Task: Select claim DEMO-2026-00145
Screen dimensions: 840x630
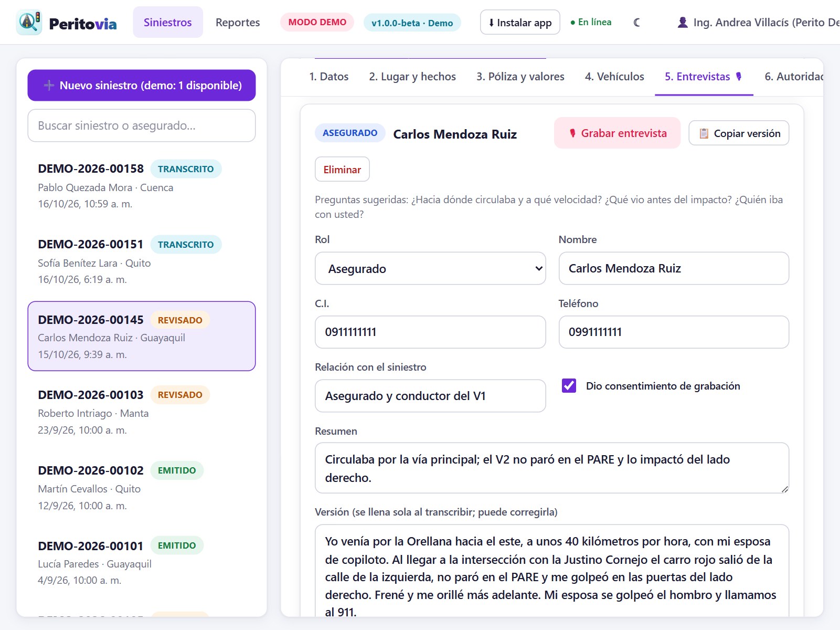Action: 142,336
